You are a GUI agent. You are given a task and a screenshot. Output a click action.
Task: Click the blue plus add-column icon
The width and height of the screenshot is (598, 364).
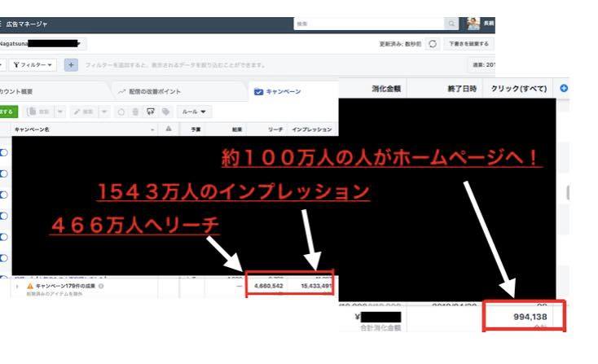click(x=564, y=88)
